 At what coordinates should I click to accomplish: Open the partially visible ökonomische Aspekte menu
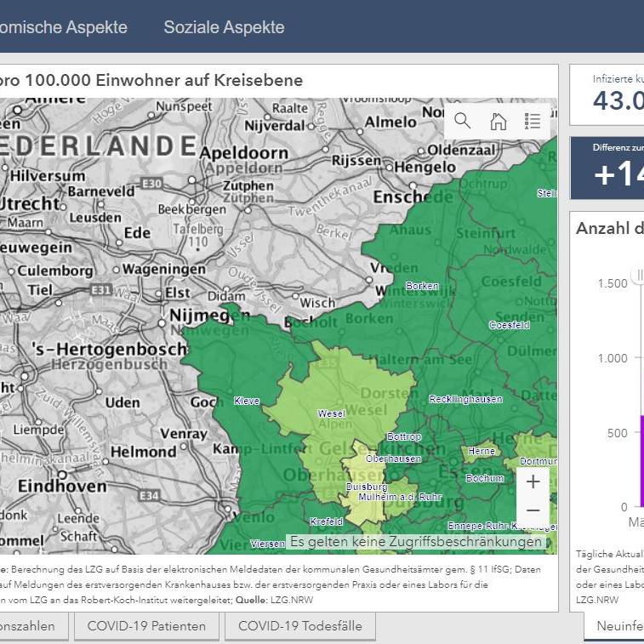tap(63, 27)
